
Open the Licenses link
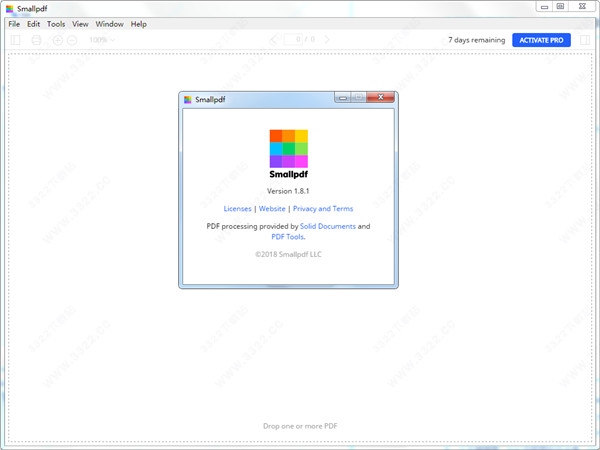237,209
